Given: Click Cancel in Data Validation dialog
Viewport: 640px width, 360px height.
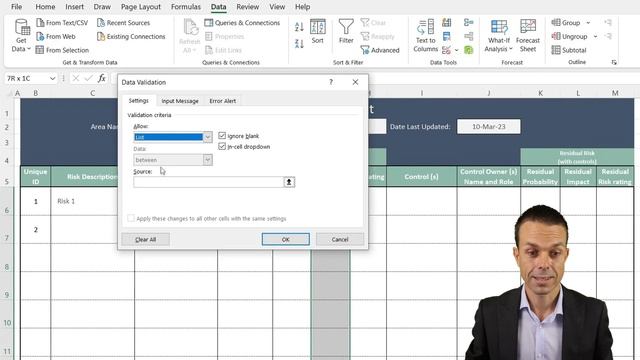Looking at the screenshot, I should pyautogui.click(x=340, y=239).
